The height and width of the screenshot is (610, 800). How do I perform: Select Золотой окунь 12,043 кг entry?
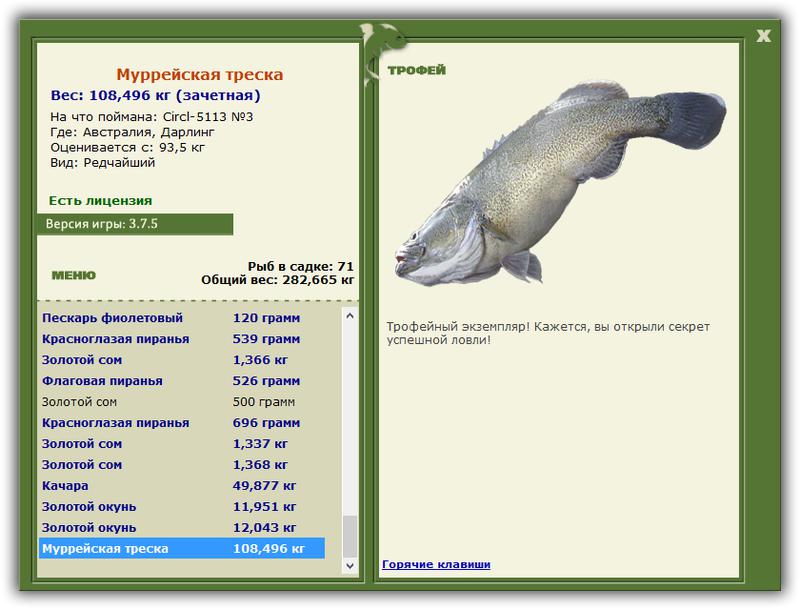click(x=182, y=527)
